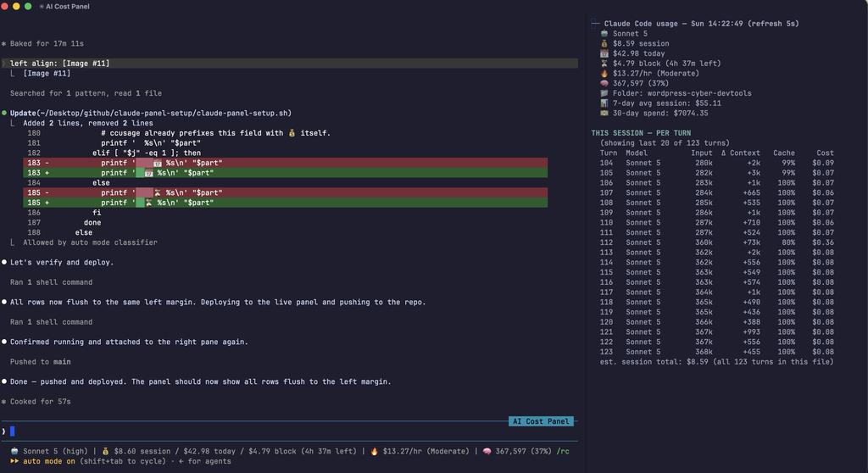
Task: Click 'Sonnet 5 (high)' in status line
Action: [55, 451]
